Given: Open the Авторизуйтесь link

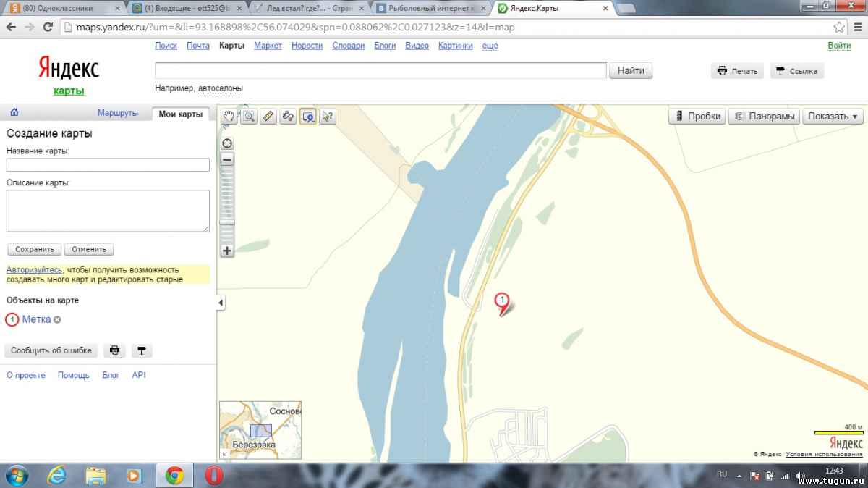Looking at the screenshot, I should tap(34, 269).
